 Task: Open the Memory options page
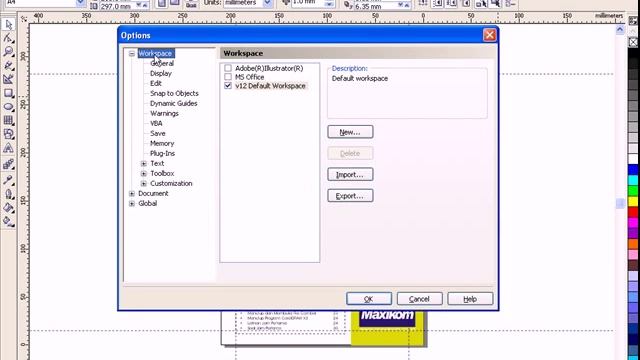click(x=162, y=143)
